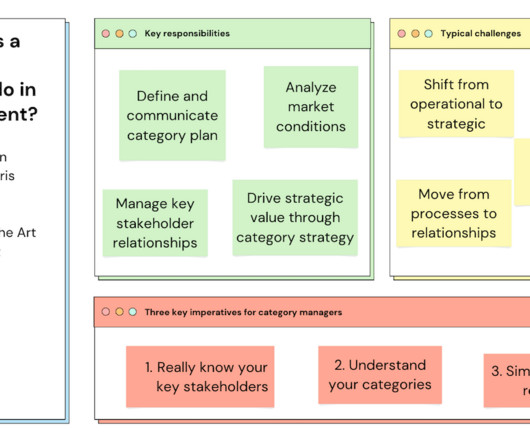Click Three key imperatives for category managers title
This screenshot has height=442, width=530.
243,312
